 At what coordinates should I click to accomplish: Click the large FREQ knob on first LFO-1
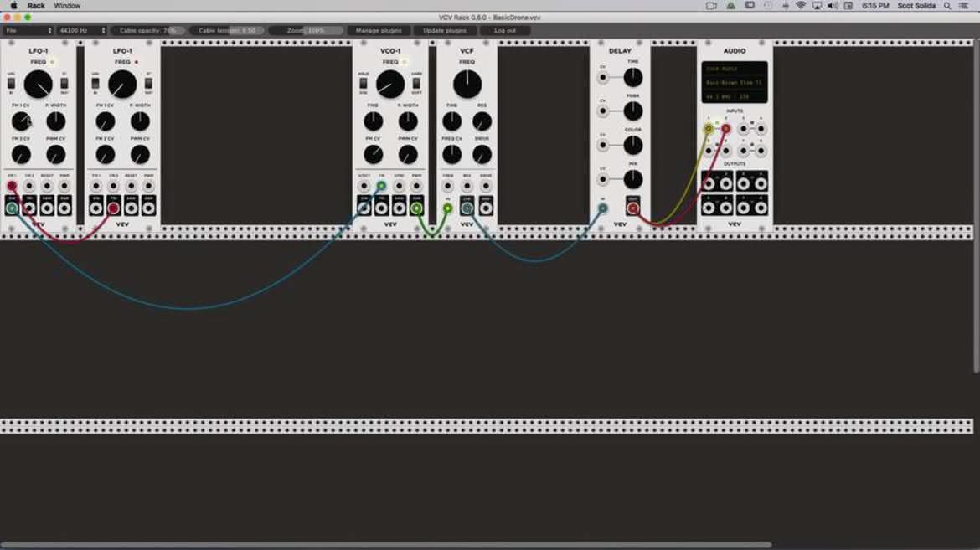(39, 85)
